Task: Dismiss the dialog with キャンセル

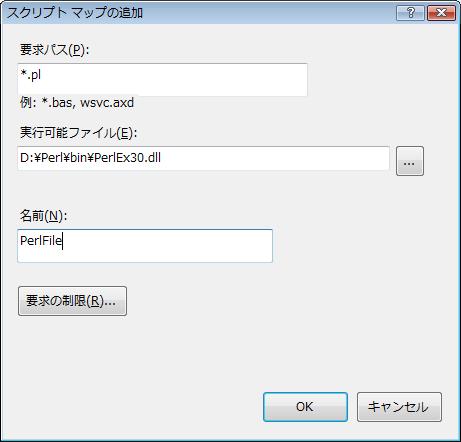Action: click(x=399, y=407)
